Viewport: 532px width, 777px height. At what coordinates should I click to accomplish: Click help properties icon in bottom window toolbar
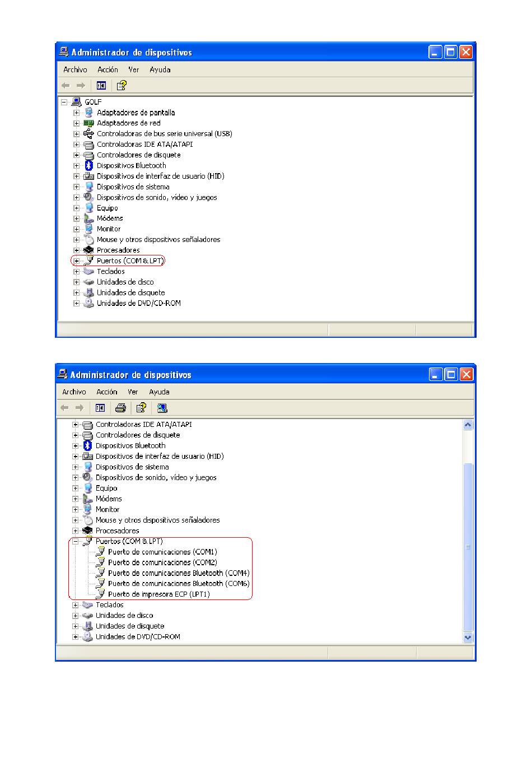tap(141, 407)
